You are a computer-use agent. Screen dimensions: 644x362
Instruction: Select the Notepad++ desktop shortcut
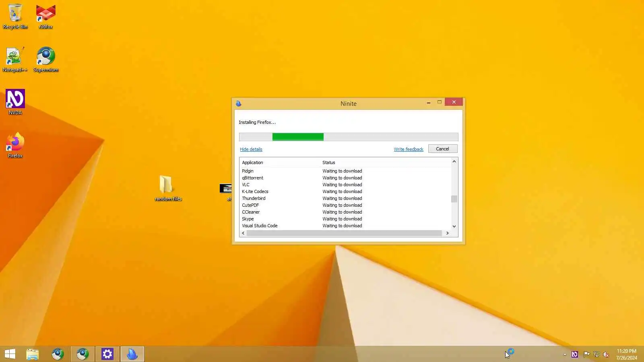(x=15, y=60)
